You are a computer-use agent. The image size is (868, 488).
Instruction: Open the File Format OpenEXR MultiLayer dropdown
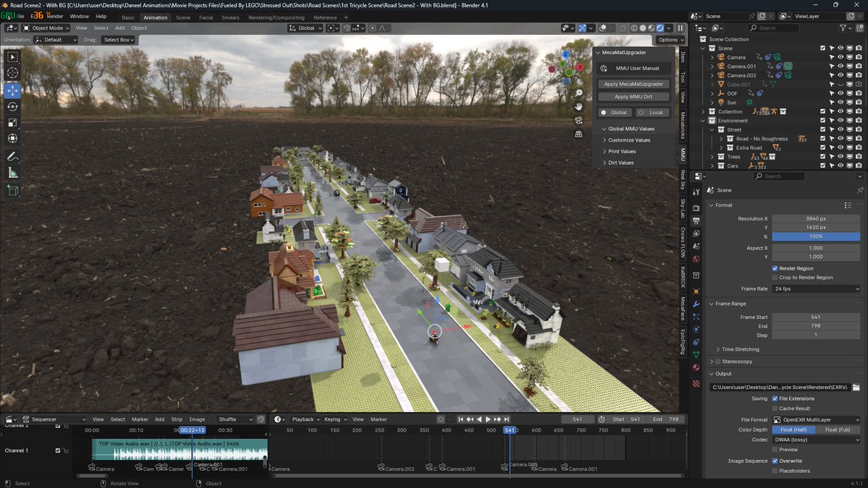tap(817, 419)
